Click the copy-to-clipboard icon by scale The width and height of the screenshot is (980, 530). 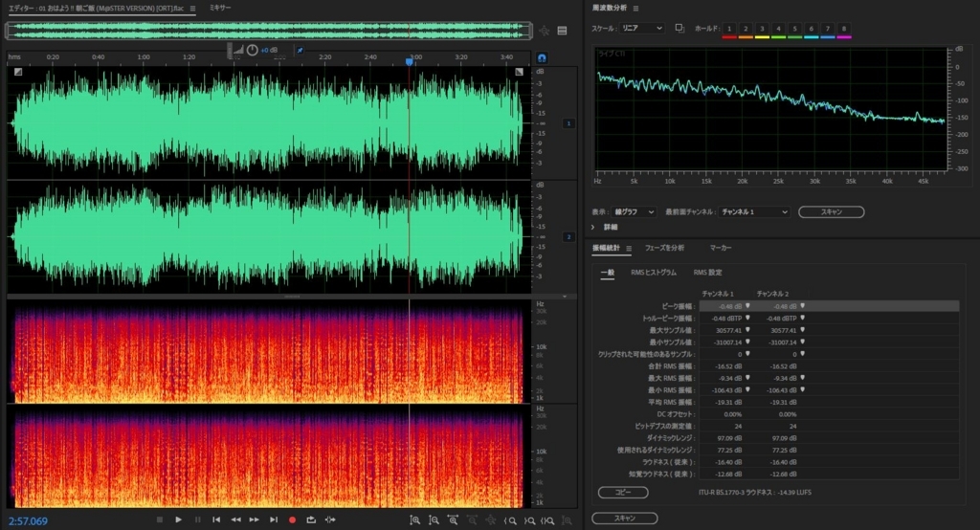(x=679, y=28)
